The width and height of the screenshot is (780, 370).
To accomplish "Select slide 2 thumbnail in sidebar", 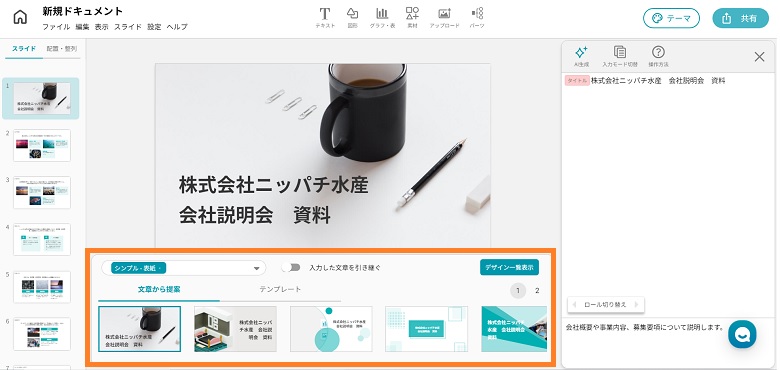I will coord(42,146).
